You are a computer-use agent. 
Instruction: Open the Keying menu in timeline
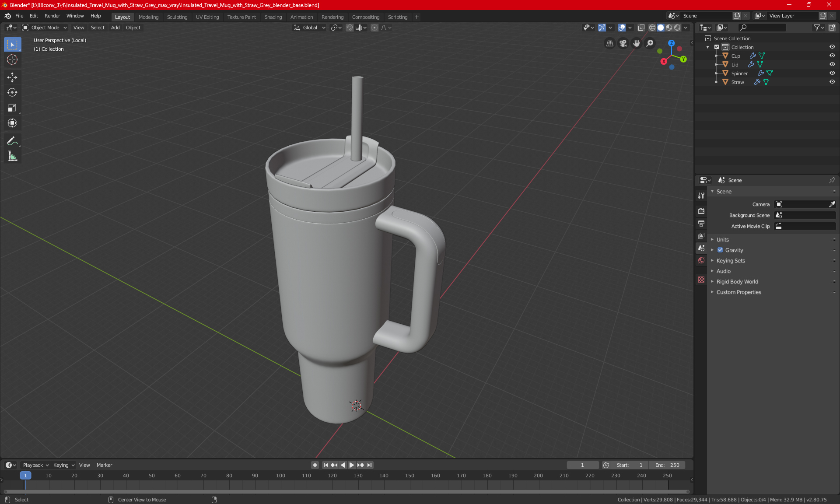coord(63,465)
